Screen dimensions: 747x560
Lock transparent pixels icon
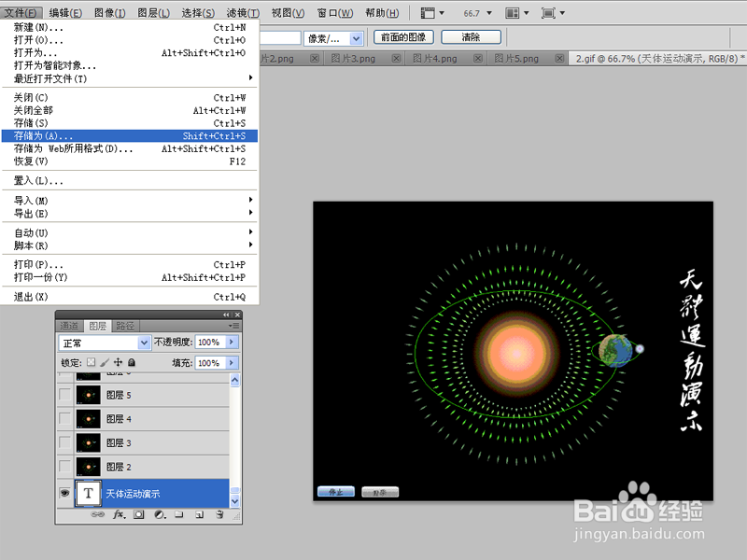91,362
